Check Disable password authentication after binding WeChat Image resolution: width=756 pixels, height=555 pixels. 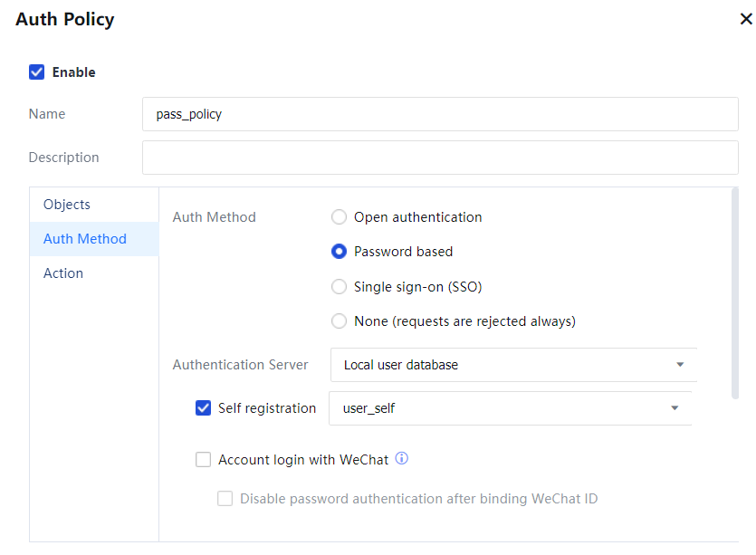tap(225, 499)
